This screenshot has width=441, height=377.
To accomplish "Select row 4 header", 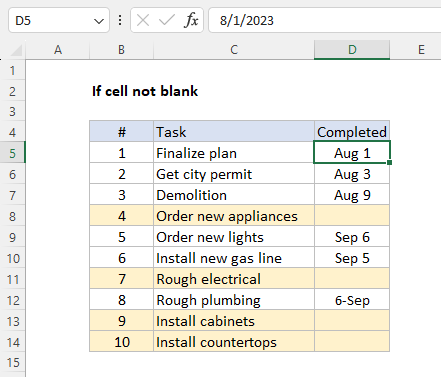I will coord(13,132).
